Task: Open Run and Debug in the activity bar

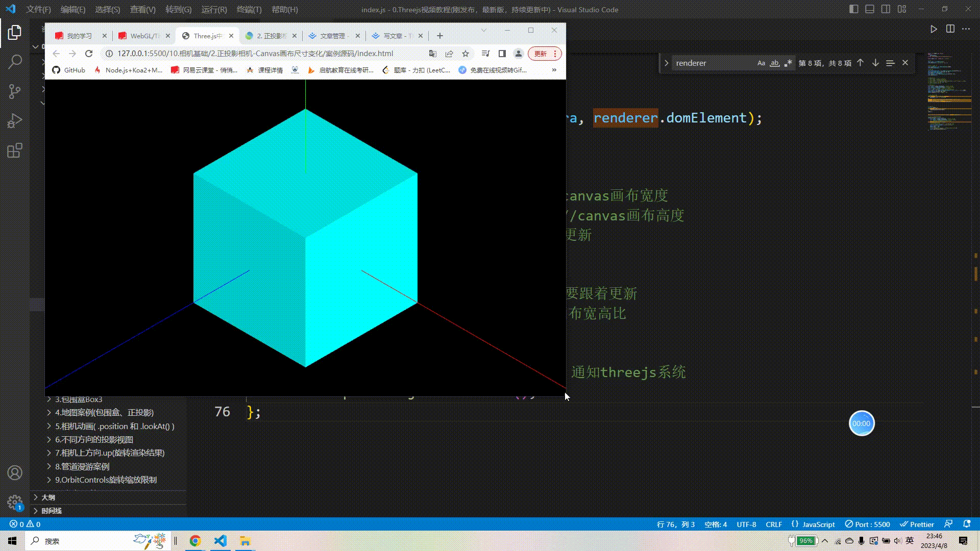Action: [14, 120]
